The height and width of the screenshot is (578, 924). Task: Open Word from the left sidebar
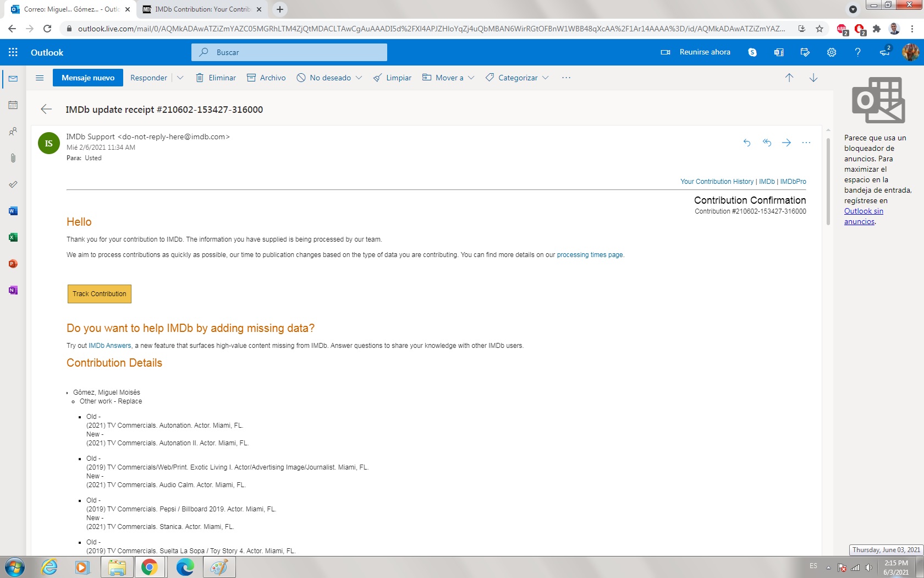pos(13,211)
